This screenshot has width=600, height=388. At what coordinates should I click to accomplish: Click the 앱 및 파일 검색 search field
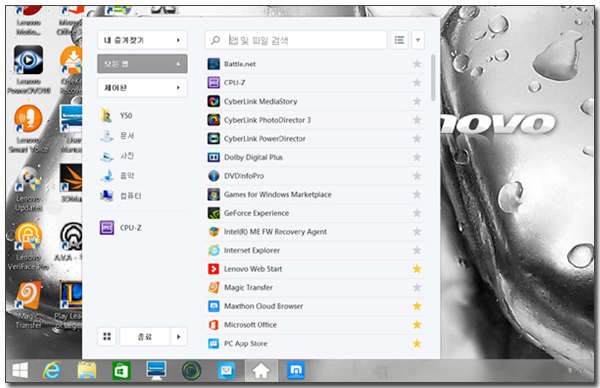pos(296,40)
